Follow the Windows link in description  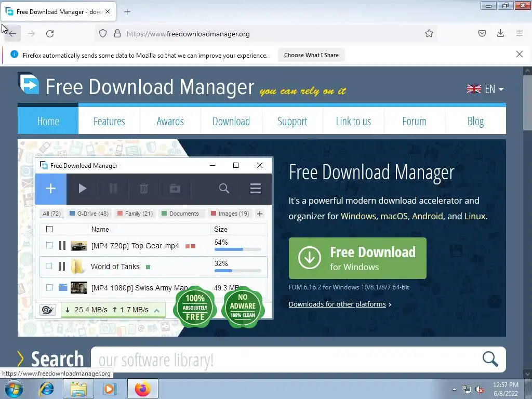tap(358, 216)
